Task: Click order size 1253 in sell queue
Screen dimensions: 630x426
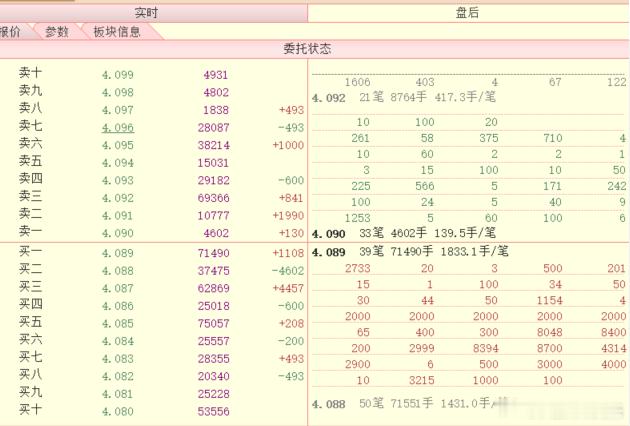Action: tap(358, 218)
